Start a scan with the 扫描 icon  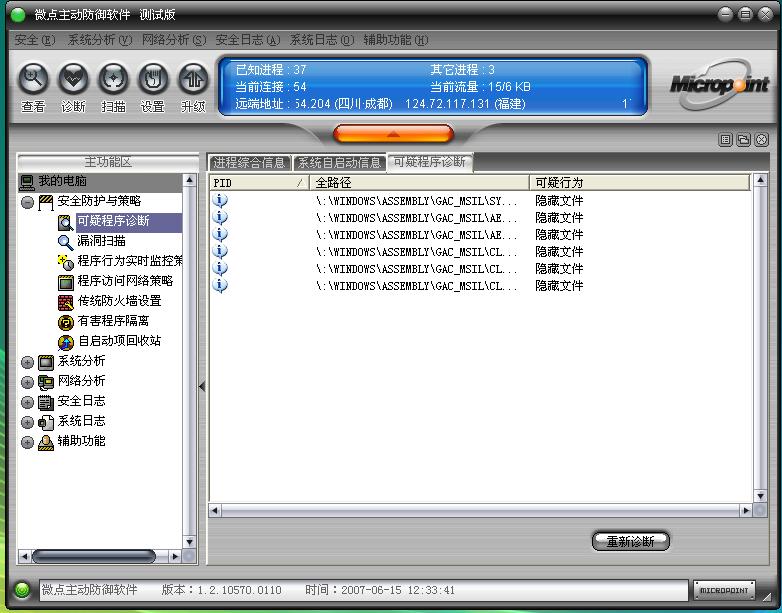point(113,78)
